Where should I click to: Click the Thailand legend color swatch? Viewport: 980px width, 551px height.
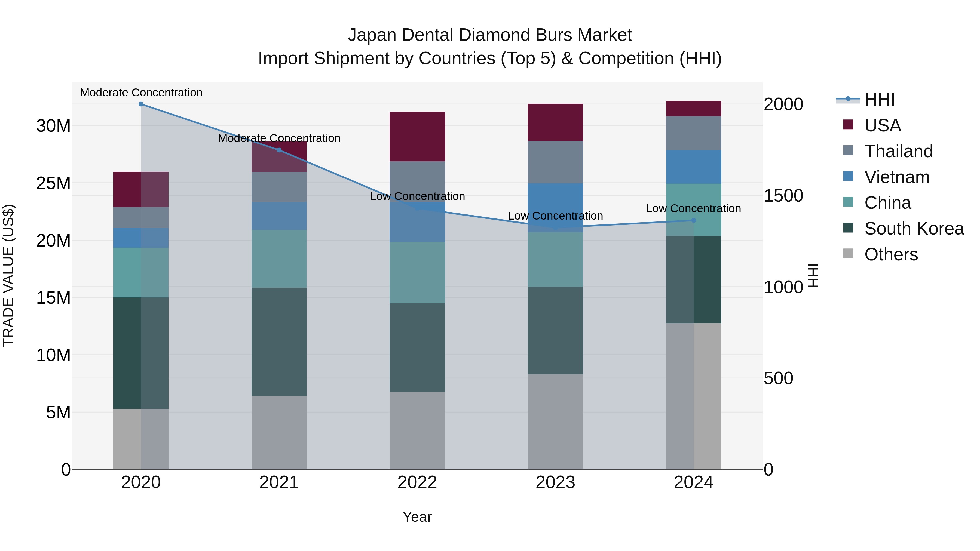click(x=848, y=150)
